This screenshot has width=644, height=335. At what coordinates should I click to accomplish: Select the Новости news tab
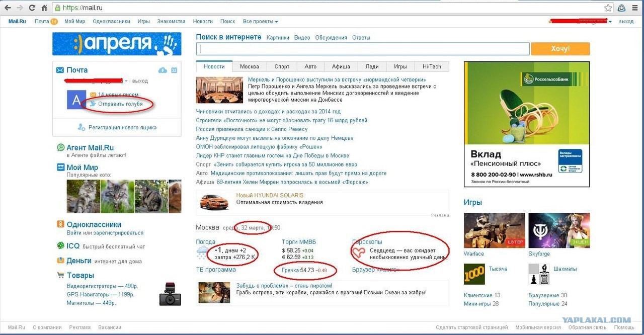coord(214,66)
